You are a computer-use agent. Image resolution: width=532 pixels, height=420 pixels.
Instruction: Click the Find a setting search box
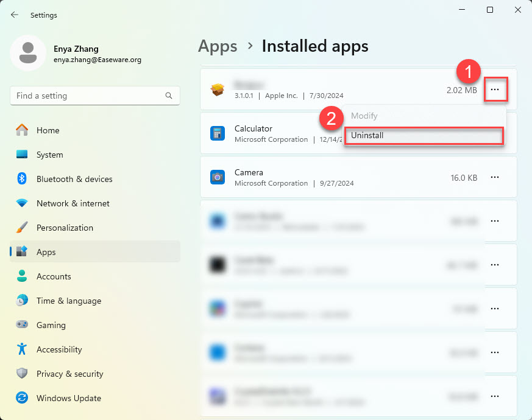pyautogui.click(x=88, y=96)
